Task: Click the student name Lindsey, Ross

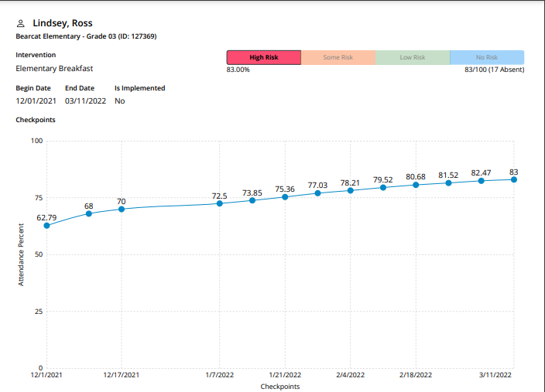Action: tap(62, 24)
